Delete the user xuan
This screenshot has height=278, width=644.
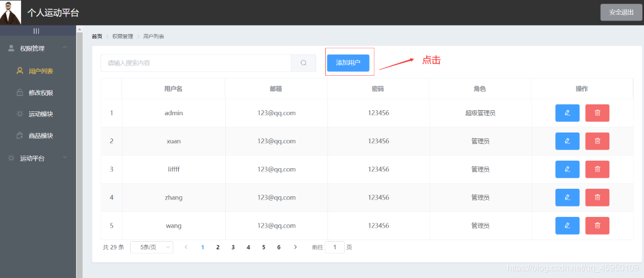pyautogui.click(x=597, y=141)
